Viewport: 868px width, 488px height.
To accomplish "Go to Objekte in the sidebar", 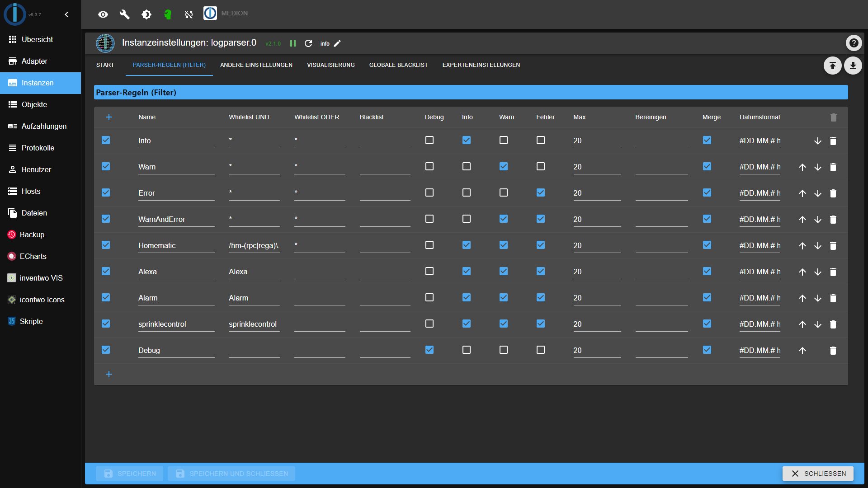I will pos(40,105).
